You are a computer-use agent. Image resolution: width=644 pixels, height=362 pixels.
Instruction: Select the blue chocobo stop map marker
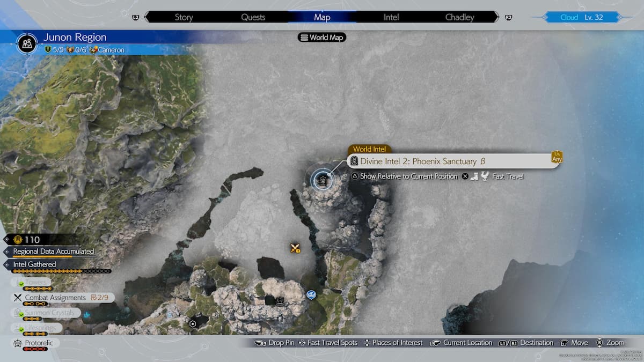(311, 295)
